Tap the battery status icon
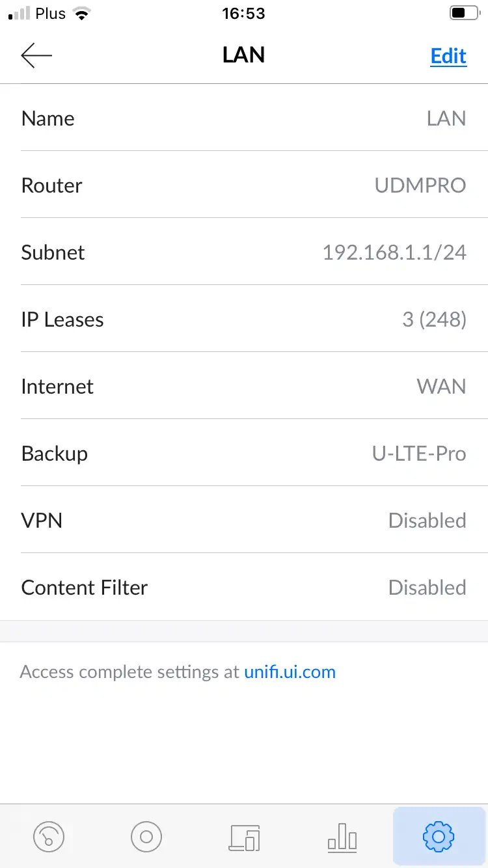The width and height of the screenshot is (488, 868). tap(464, 14)
